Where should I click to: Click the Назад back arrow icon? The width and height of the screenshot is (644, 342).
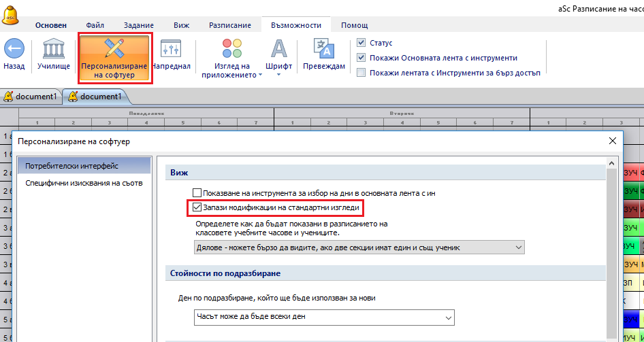[x=14, y=49]
